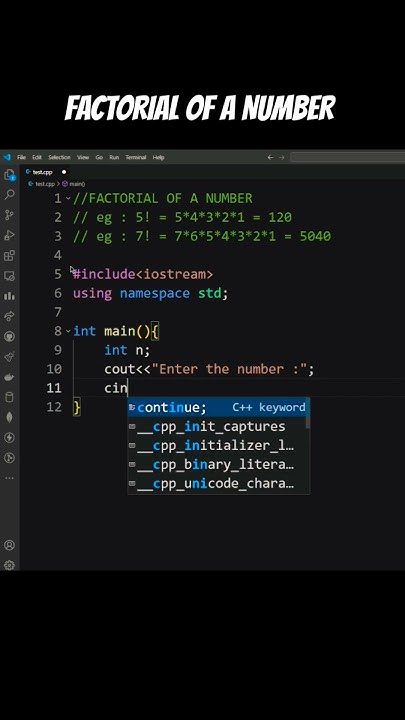Click the git graph circle icon in the activity bar
The image size is (405, 720).
click(9, 458)
